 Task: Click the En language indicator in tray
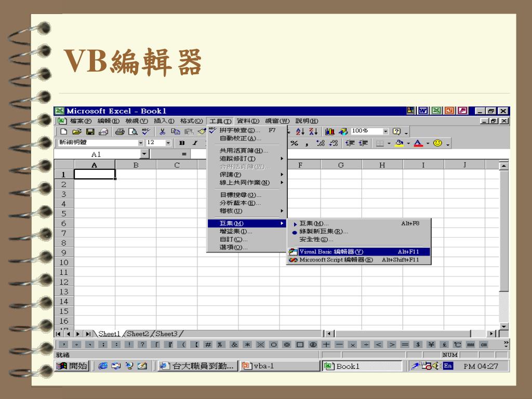[x=448, y=366]
